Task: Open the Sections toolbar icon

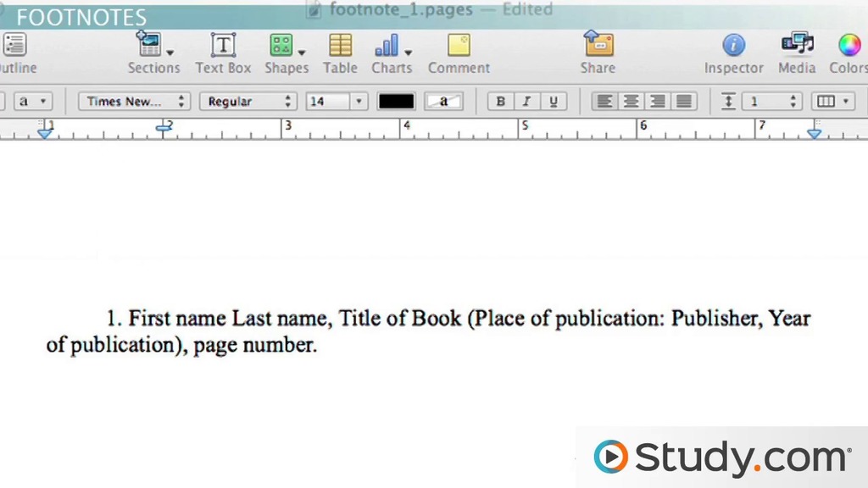Action: [x=152, y=46]
